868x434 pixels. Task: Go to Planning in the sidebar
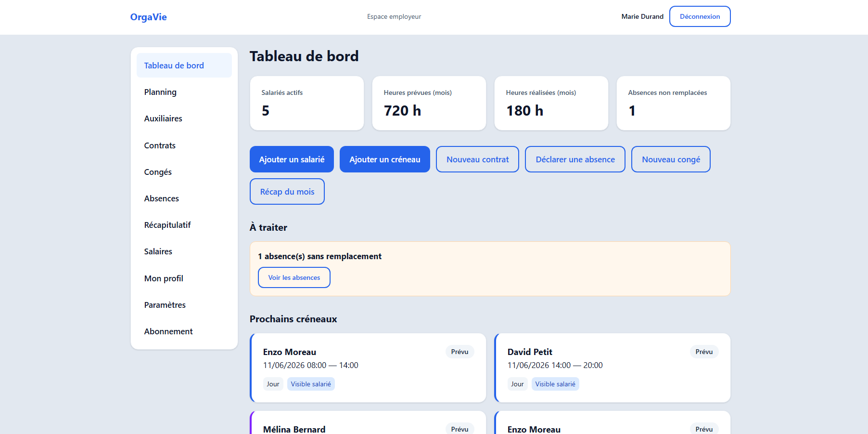coord(184,92)
